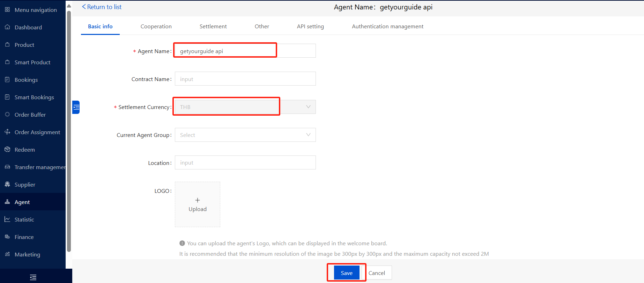Open the API setting tab
The height and width of the screenshot is (283, 644).
(310, 27)
